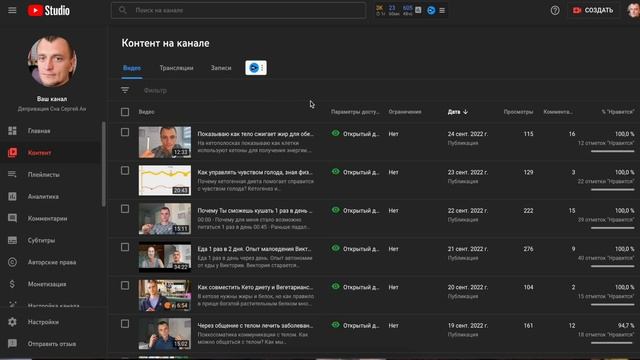The image size is (640, 360).
Task: Open visibility dropdown for 23 сент. video
Action: [355, 172]
